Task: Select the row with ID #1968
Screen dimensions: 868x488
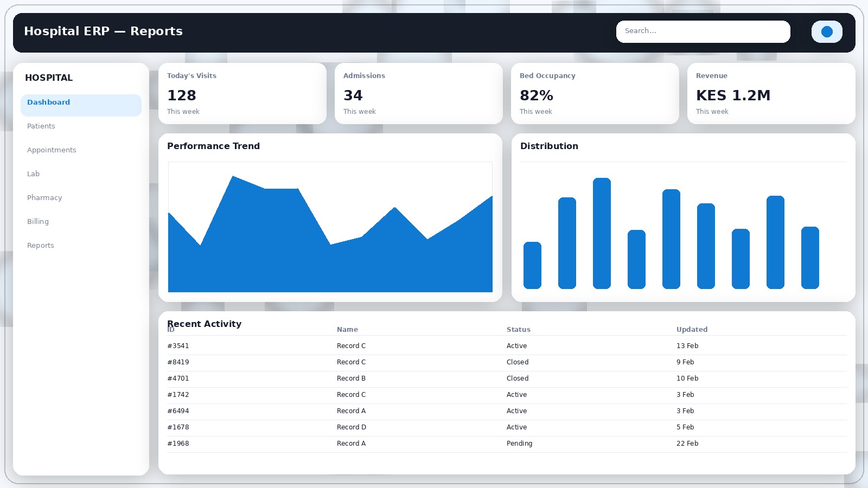Action: click(x=178, y=444)
